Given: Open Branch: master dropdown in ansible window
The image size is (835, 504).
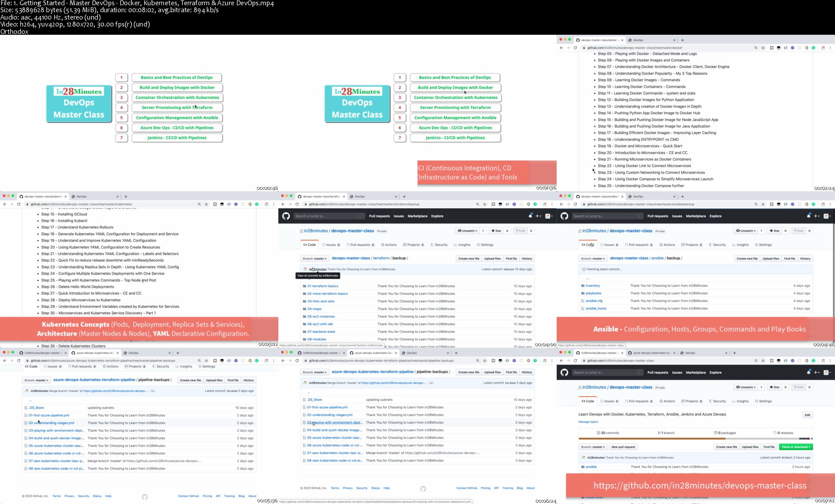Looking at the screenshot, I should pos(593,259).
